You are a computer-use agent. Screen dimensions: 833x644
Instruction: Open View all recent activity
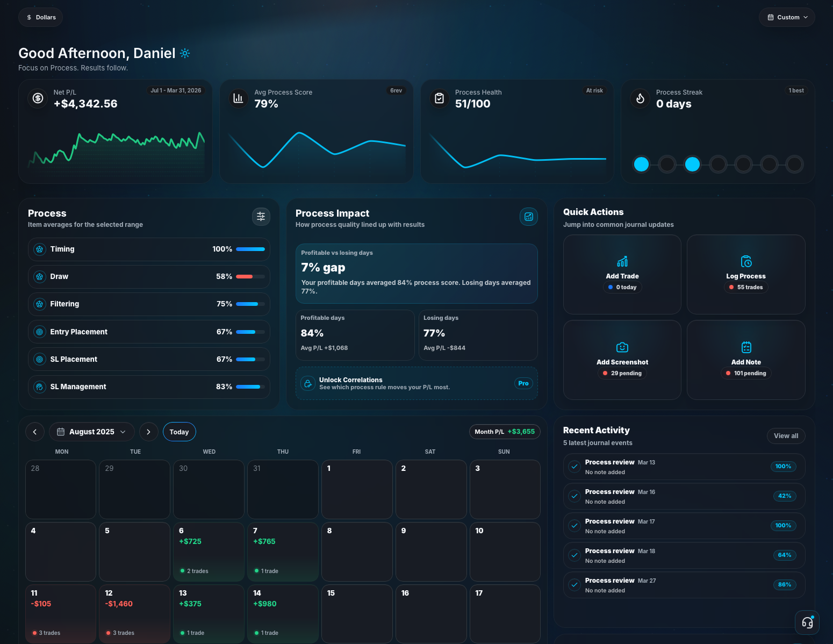point(786,436)
